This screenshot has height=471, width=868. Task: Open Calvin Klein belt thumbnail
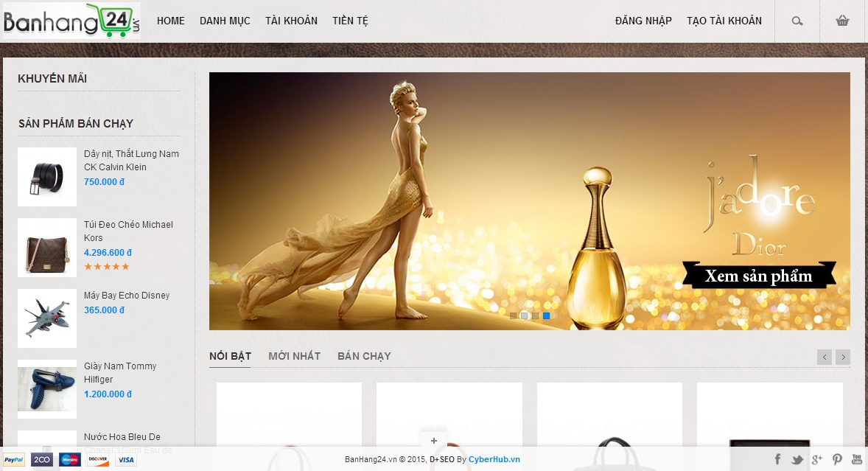click(47, 177)
